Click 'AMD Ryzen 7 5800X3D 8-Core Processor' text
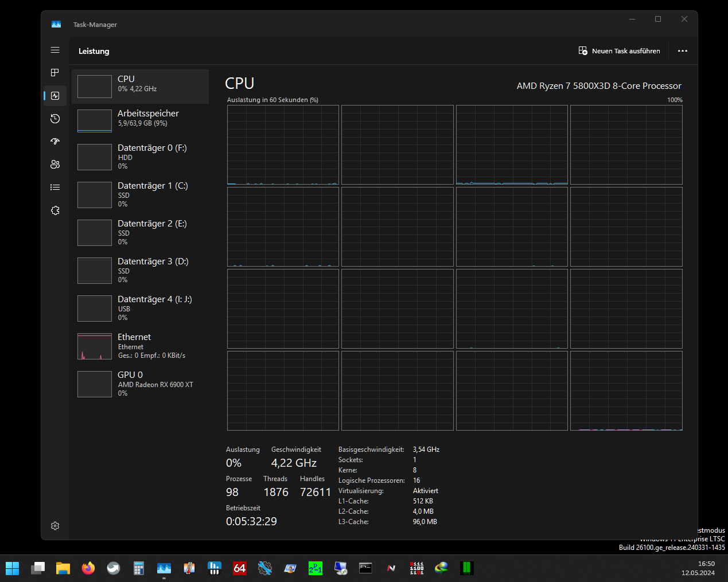Screen dimensions: 728x582 click(599, 86)
